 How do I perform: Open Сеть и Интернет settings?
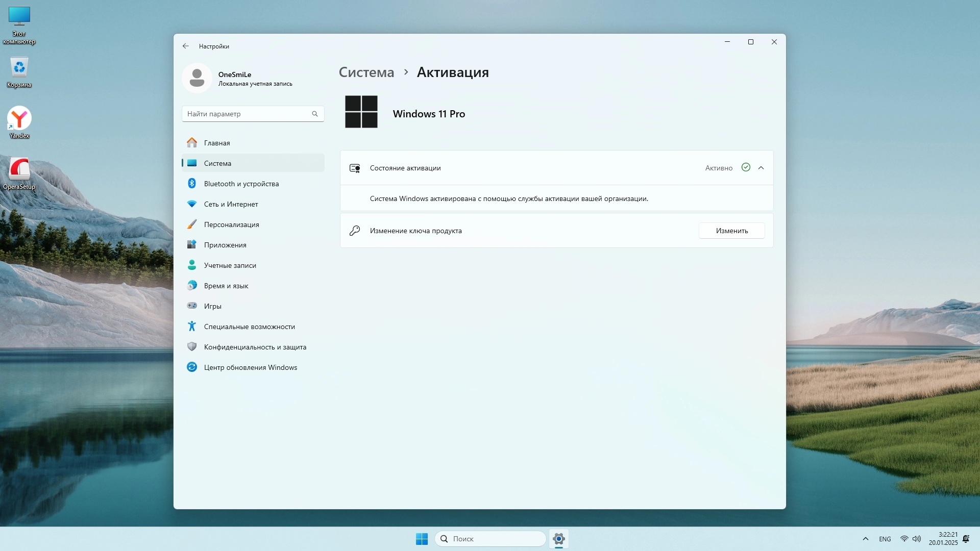click(x=231, y=204)
